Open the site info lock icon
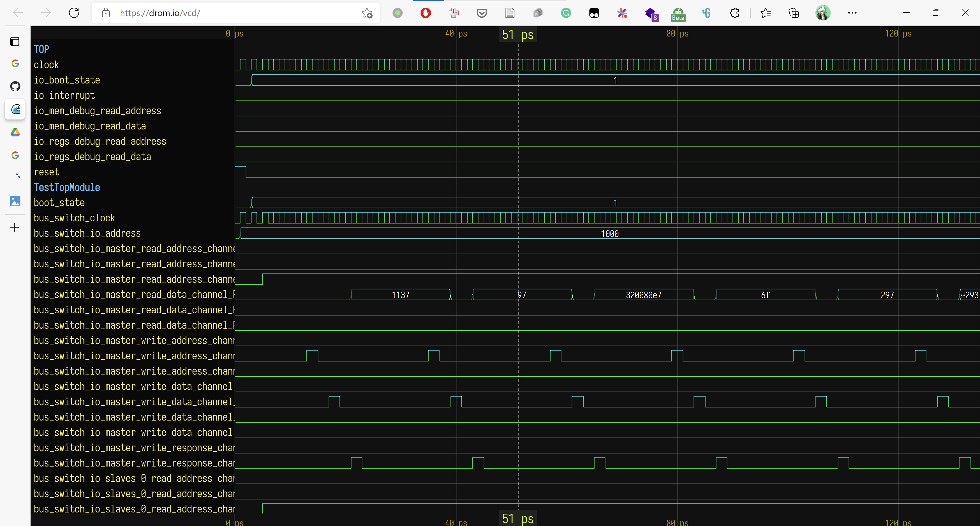 coord(106,13)
